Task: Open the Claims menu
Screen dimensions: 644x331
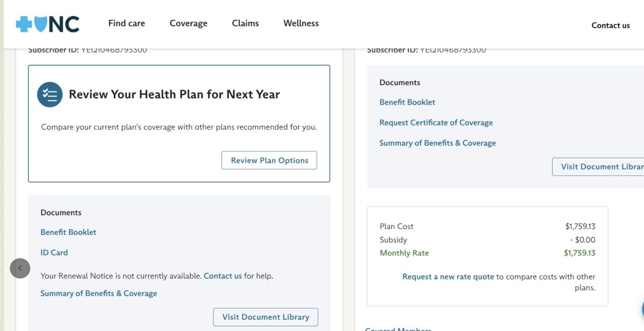Action: pos(245,23)
